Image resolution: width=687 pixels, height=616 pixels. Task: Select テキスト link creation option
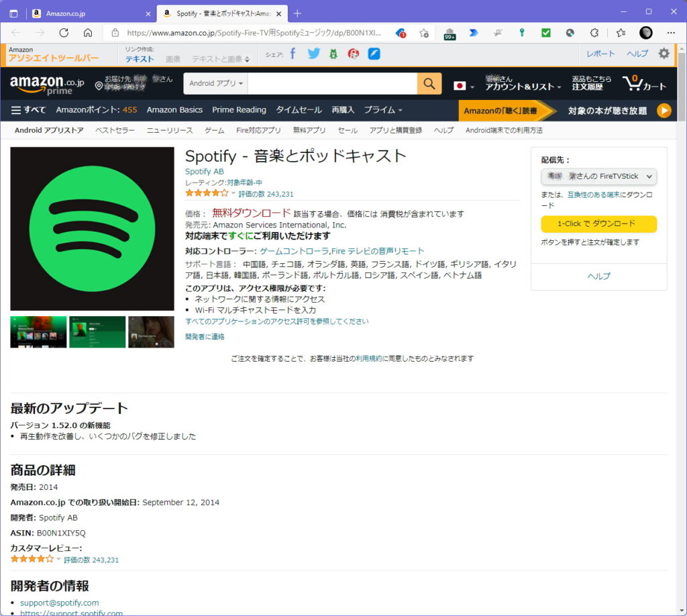click(140, 59)
